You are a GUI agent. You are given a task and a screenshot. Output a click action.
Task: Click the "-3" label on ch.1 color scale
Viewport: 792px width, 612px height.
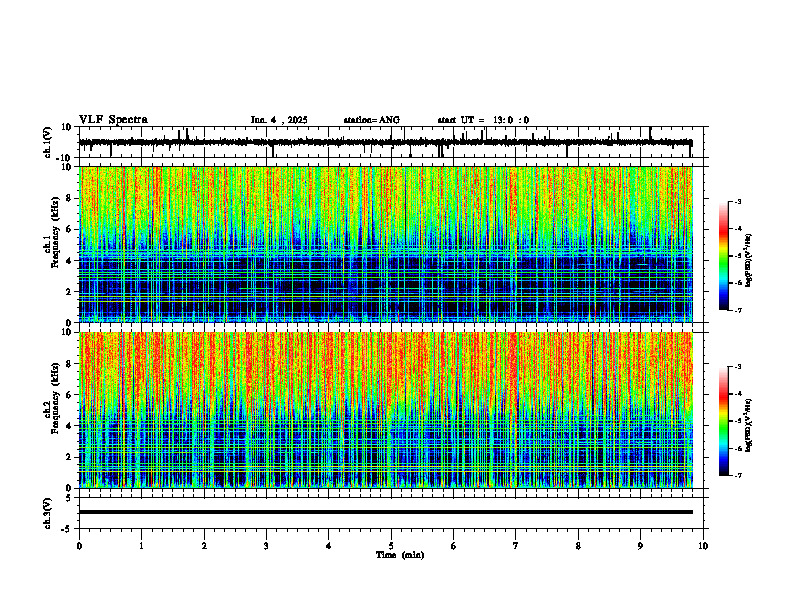coord(737,201)
